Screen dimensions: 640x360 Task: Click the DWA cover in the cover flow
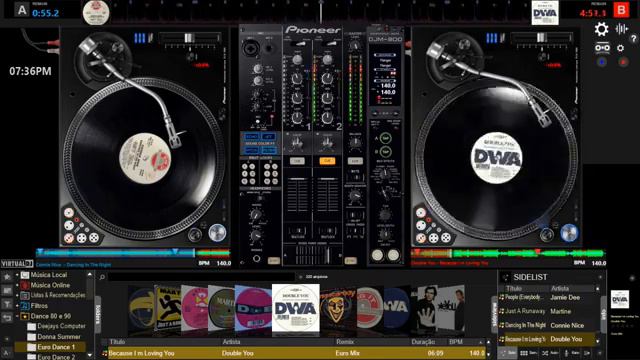click(x=296, y=308)
